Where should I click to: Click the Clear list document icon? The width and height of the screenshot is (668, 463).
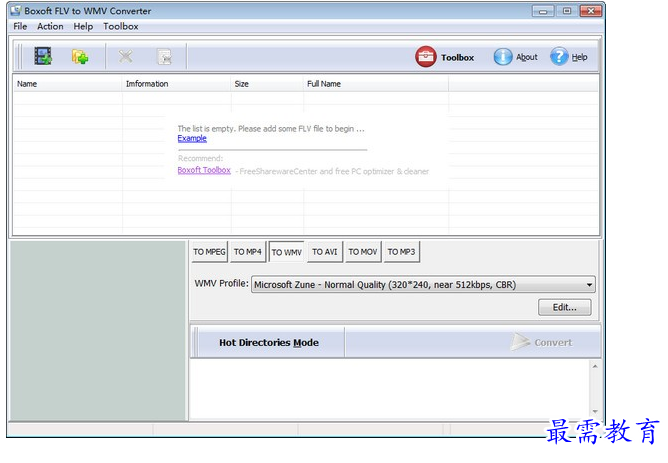click(x=164, y=56)
